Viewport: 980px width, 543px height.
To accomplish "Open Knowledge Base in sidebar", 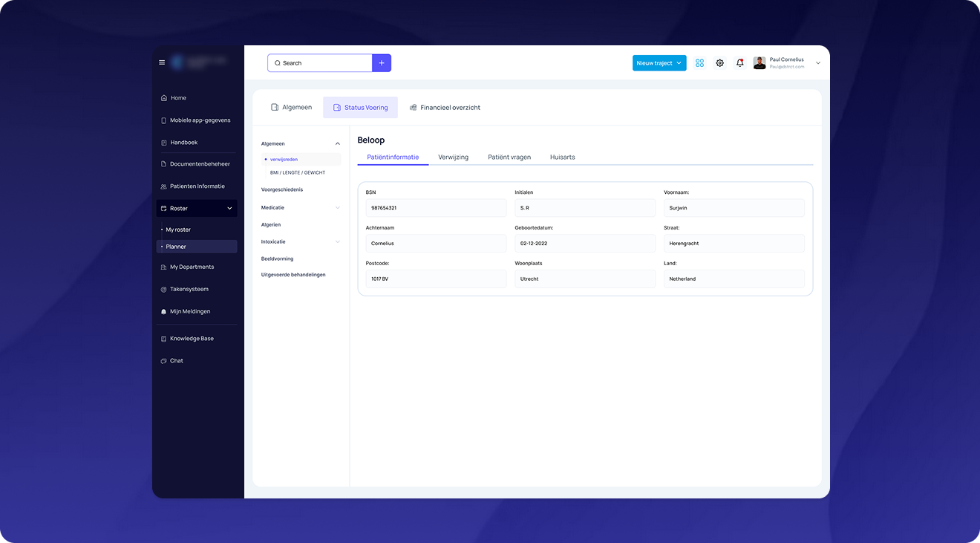I will [192, 339].
